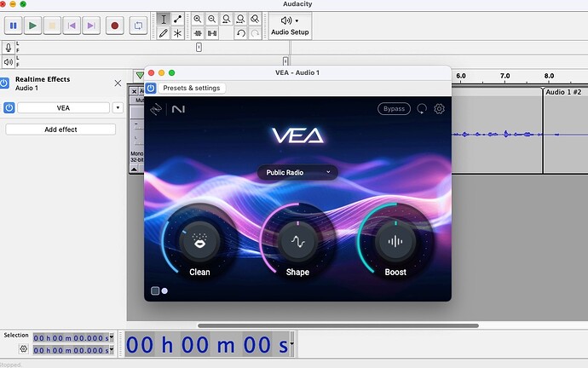Toggle Realtime Effects master power button
The width and height of the screenshot is (588, 368).
click(4, 83)
